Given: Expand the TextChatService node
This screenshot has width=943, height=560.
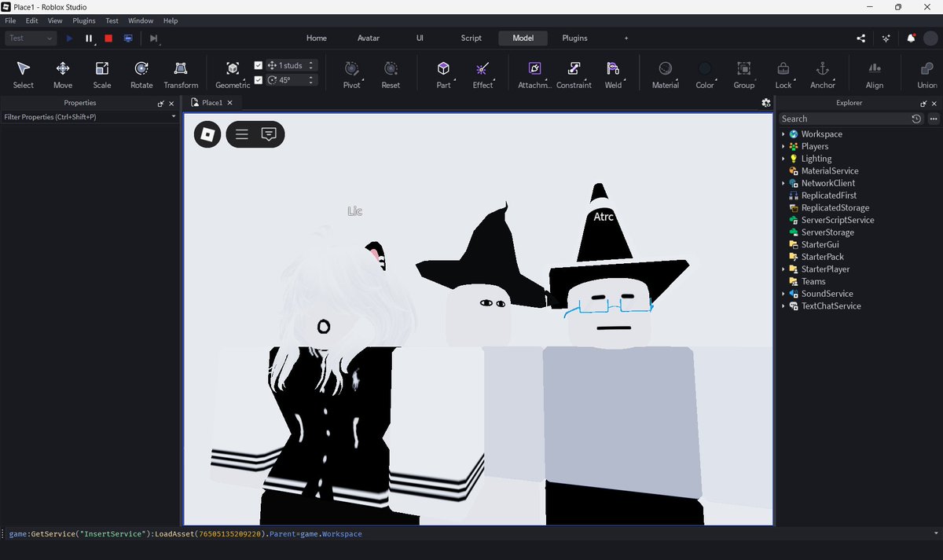Looking at the screenshot, I should coord(783,306).
